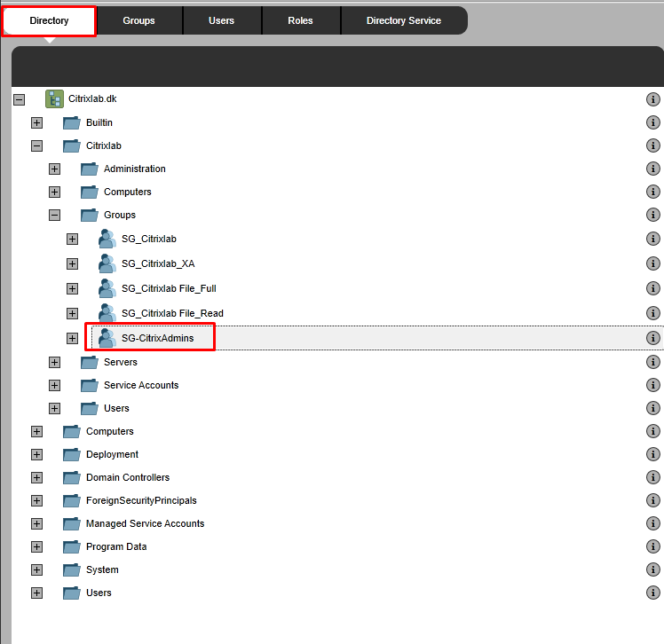Show info for ForeignSecurityPrincipals row
The height and width of the screenshot is (644, 664).
[x=653, y=500]
